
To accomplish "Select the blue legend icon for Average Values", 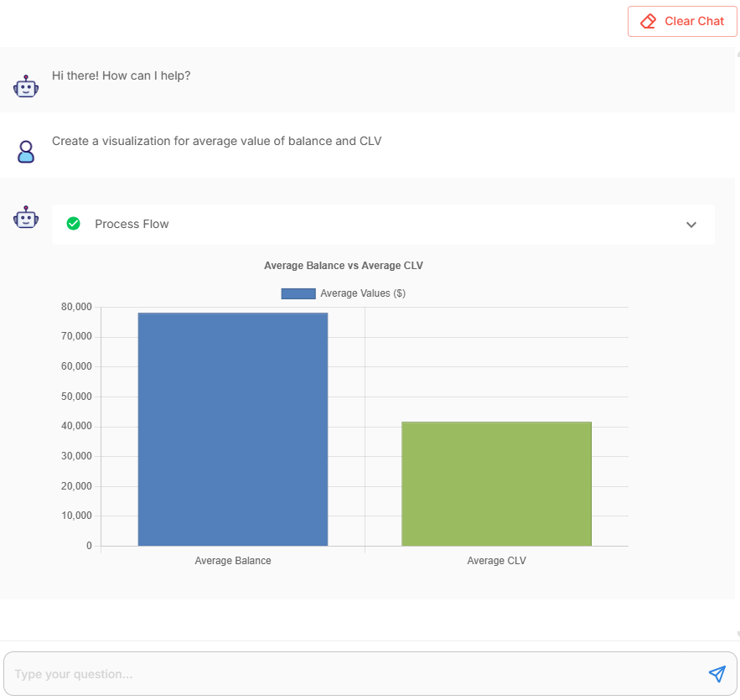I will 298,293.
